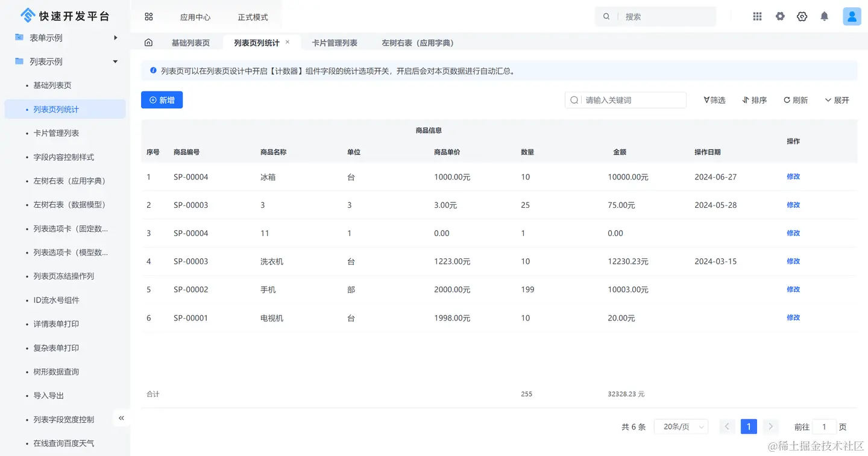The height and width of the screenshot is (456, 868).
Task: Switch to the 卡片管理列表 tab
Action: pos(335,43)
